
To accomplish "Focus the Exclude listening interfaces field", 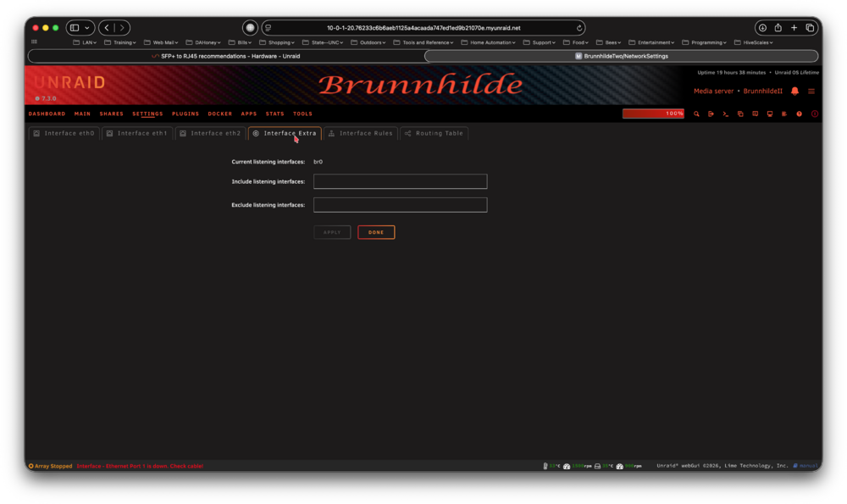I will (401, 205).
